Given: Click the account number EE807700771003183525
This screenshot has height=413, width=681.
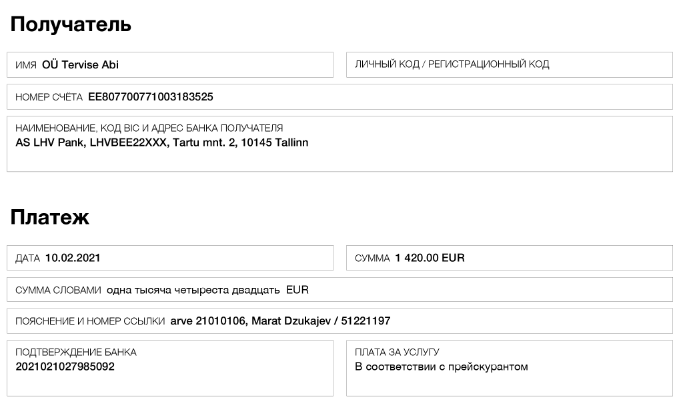Looking at the screenshot, I should pos(151,97).
